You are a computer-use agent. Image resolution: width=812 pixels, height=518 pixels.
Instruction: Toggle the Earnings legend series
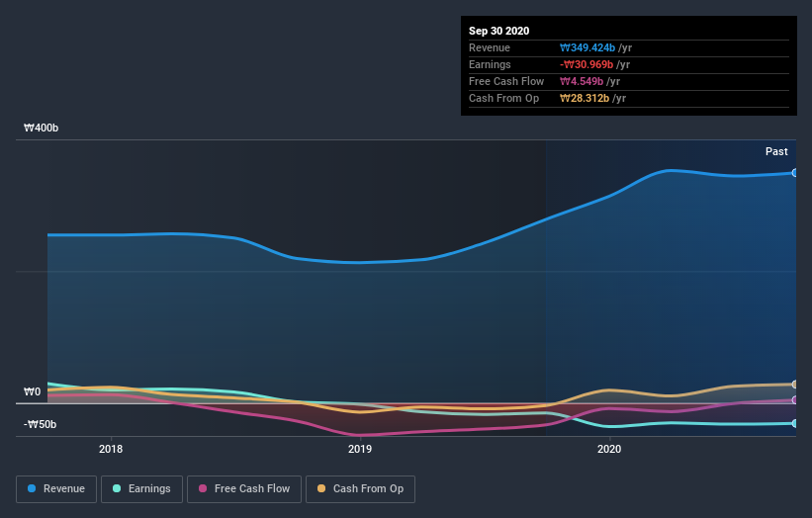141,489
